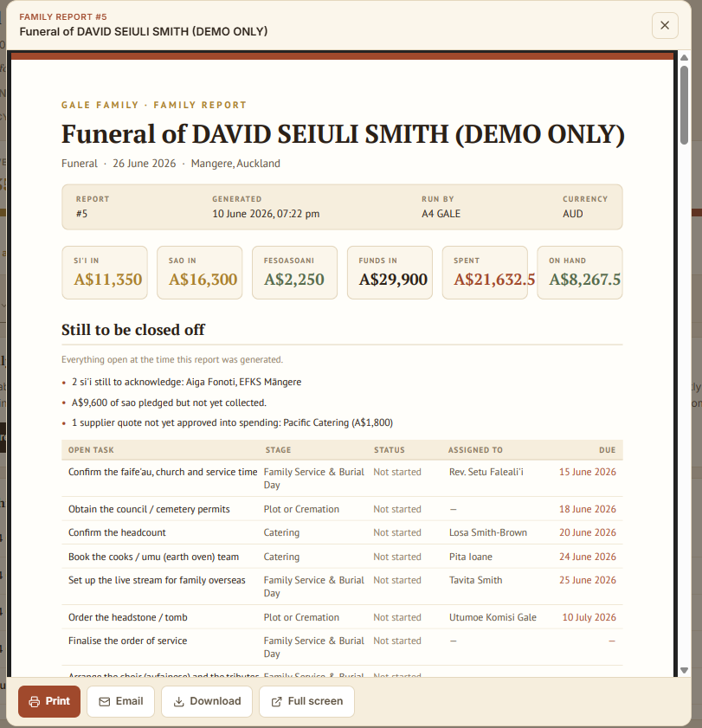Click the ON HAND amount A$8,267.5
The image size is (702, 728).
coord(584,280)
